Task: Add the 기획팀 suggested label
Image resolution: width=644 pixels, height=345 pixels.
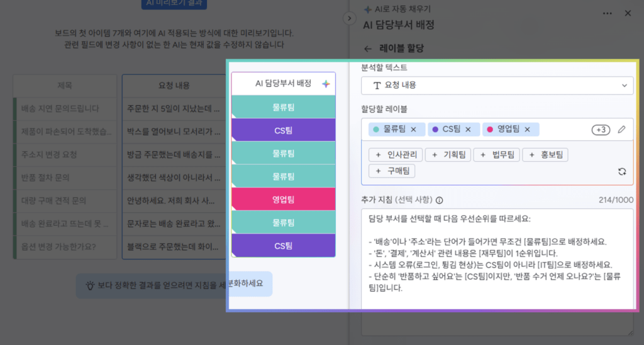Action: point(447,155)
